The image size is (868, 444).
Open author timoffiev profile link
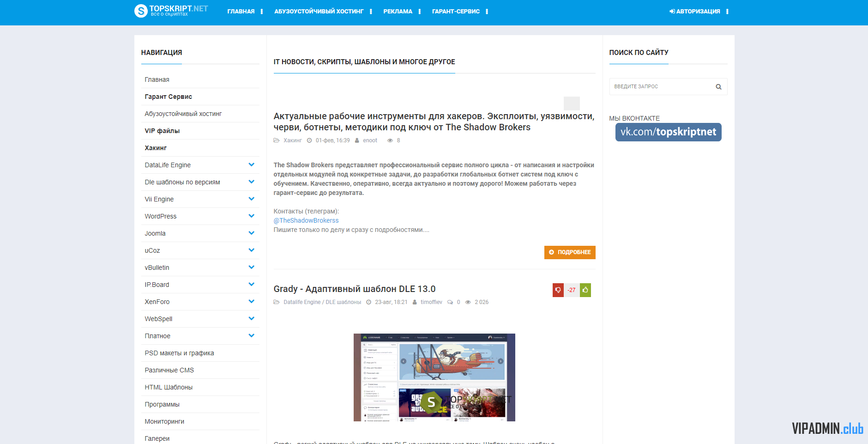pyautogui.click(x=431, y=302)
